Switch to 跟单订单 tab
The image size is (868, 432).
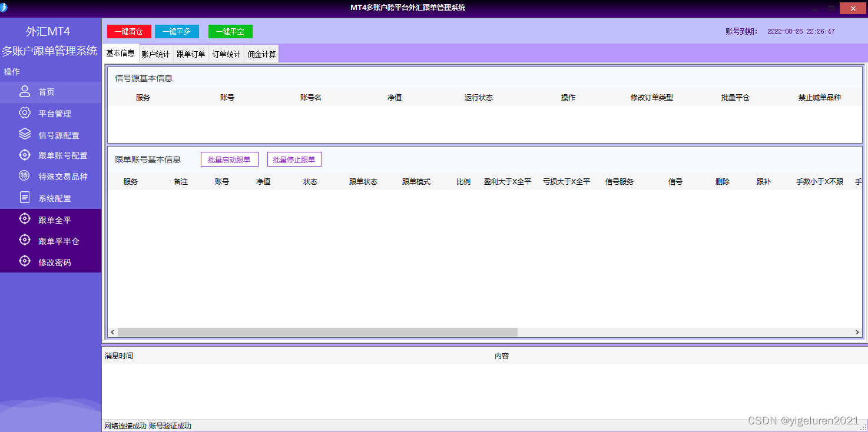[191, 54]
